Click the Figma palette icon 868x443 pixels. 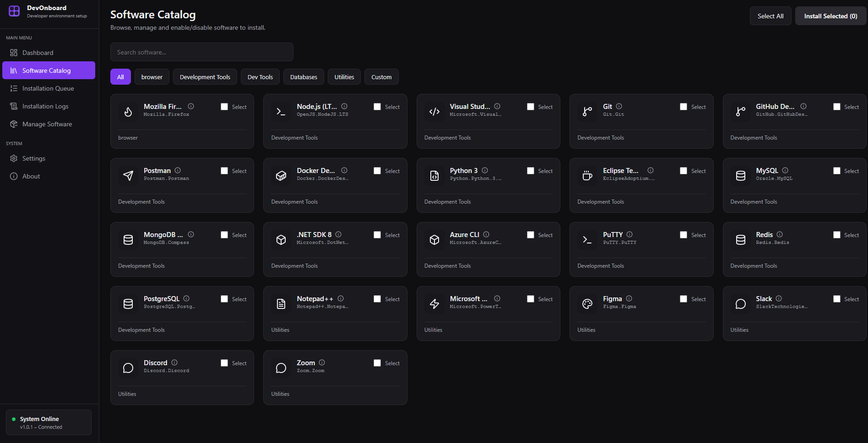587,303
